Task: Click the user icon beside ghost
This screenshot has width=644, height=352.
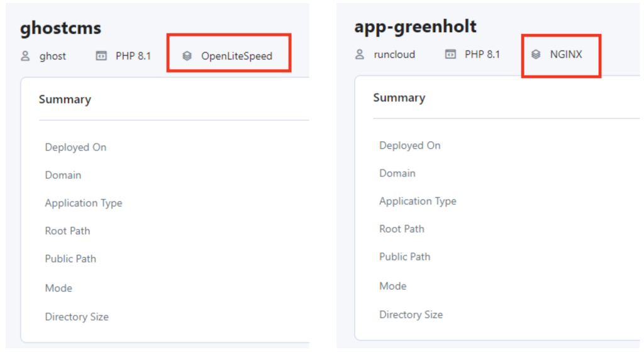Action: [x=25, y=56]
